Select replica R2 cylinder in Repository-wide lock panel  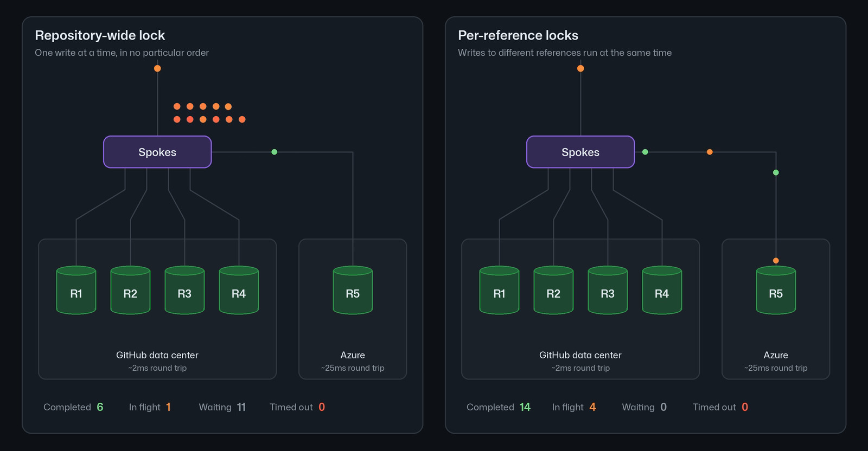point(130,290)
